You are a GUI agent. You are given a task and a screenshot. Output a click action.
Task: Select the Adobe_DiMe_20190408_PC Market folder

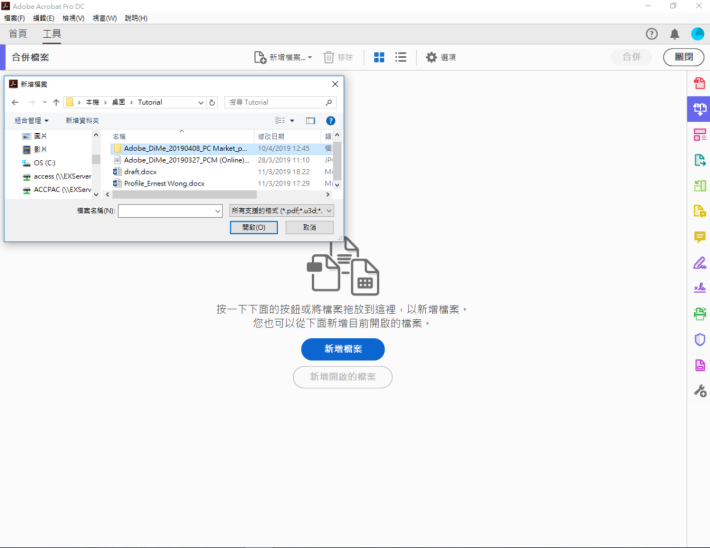186,148
